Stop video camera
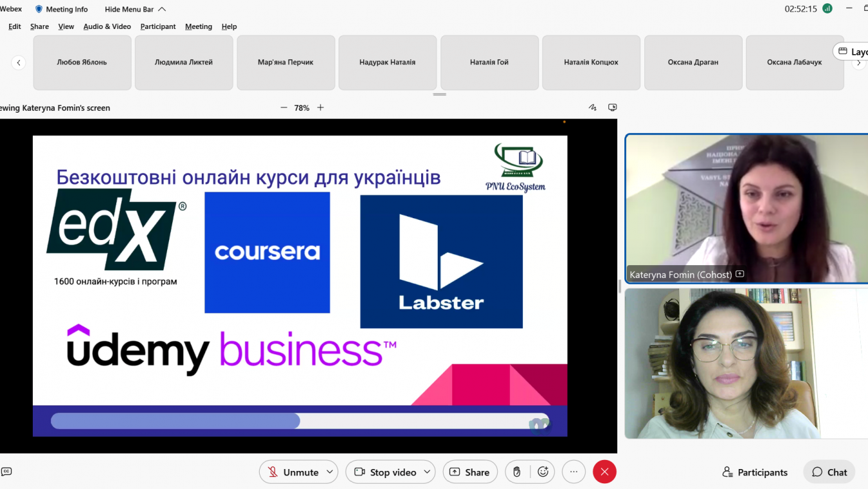 click(385, 472)
